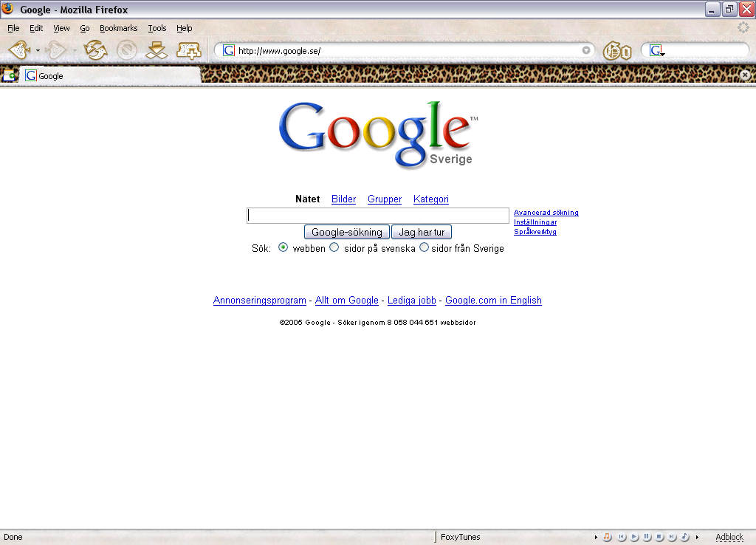This screenshot has height=545, width=756.
Task: Open the Back button history dropdown arrow
Action: pos(38,51)
